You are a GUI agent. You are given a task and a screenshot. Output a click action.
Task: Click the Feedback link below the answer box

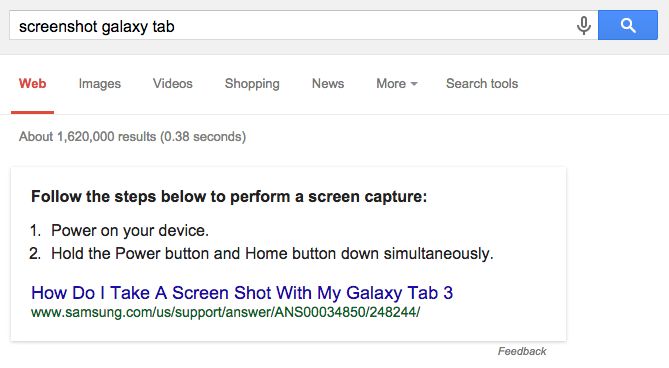[522, 351]
